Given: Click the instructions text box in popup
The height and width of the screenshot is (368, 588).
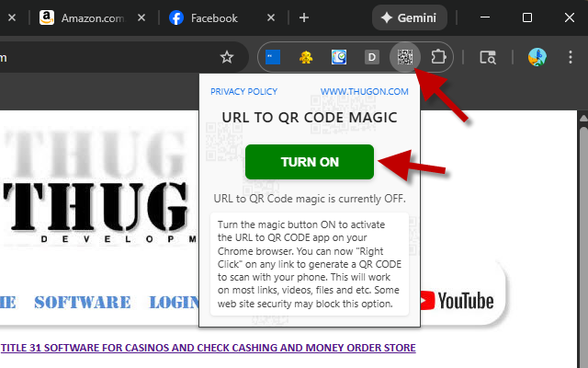Looking at the screenshot, I should pyautogui.click(x=310, y=264).
